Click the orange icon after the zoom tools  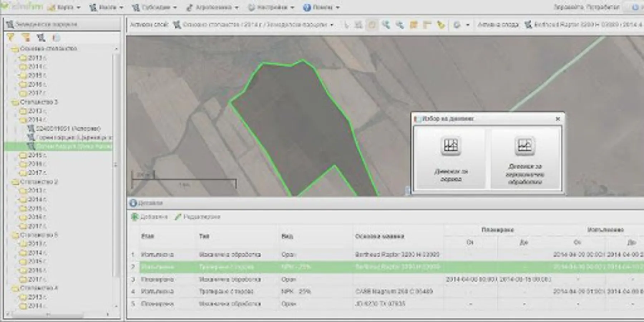pos(414,25)
